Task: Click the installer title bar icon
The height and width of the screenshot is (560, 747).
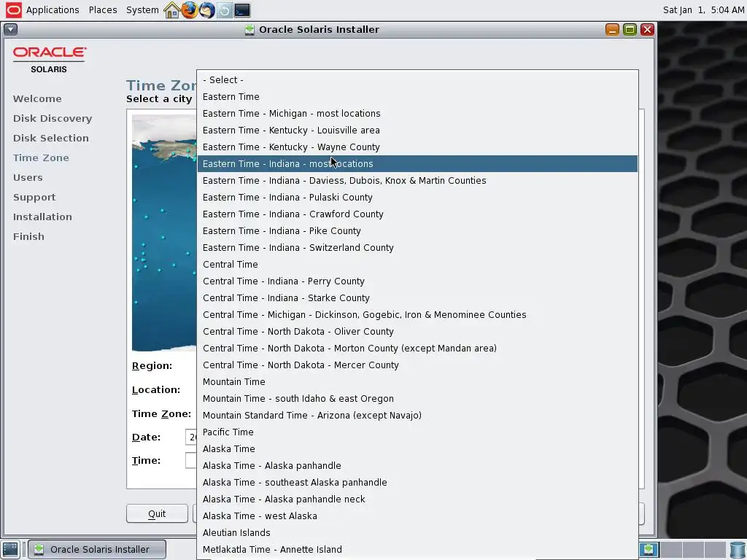Action: [x=249, y=29]
